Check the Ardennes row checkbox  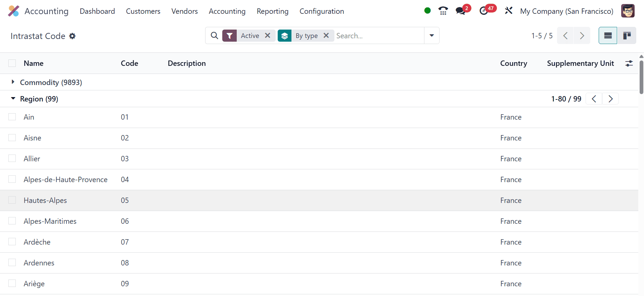click(12, 263)
